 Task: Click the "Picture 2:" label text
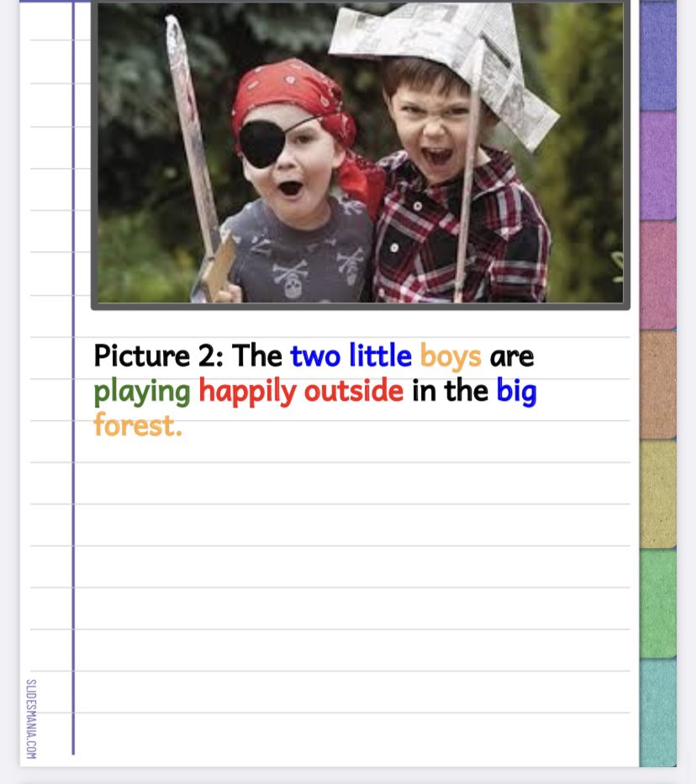tap(159, 355)
